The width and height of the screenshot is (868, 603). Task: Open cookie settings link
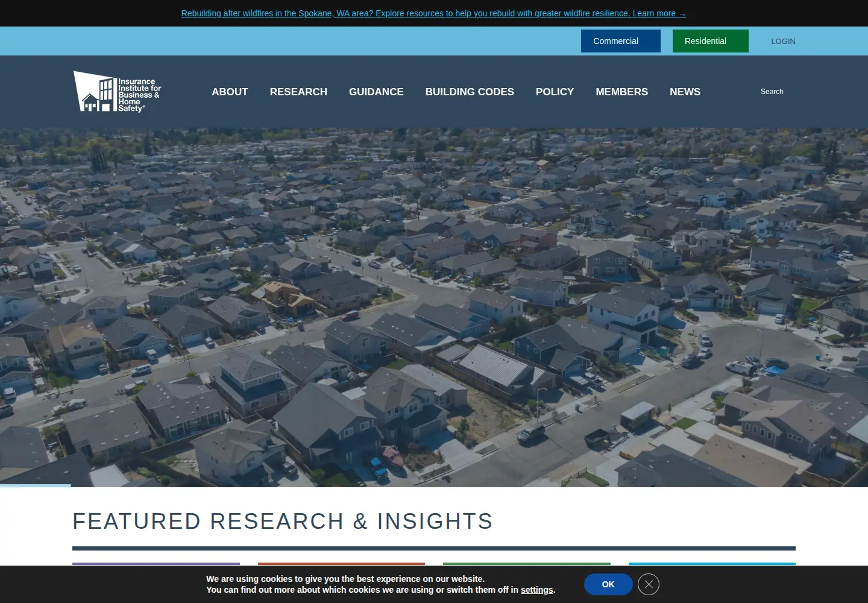coord(536,590)
